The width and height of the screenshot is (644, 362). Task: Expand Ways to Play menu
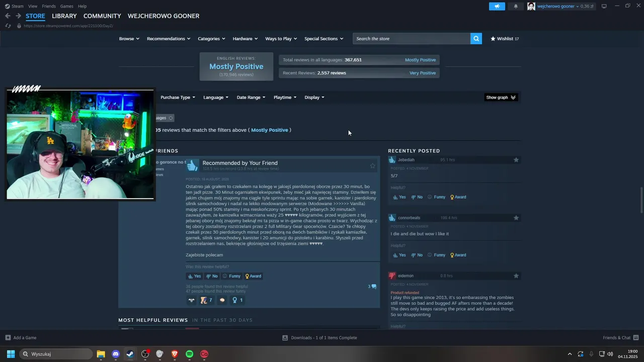click(x=281, y=39)
